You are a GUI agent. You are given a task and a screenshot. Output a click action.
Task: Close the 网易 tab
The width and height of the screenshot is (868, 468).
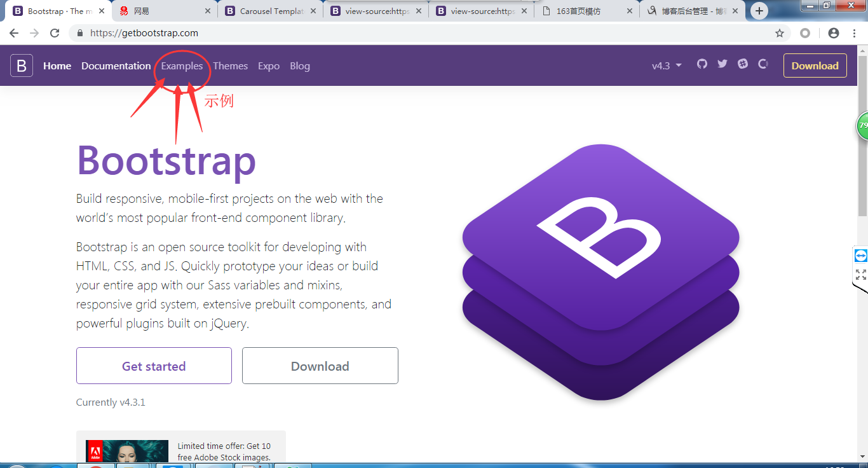click(208, 11)
